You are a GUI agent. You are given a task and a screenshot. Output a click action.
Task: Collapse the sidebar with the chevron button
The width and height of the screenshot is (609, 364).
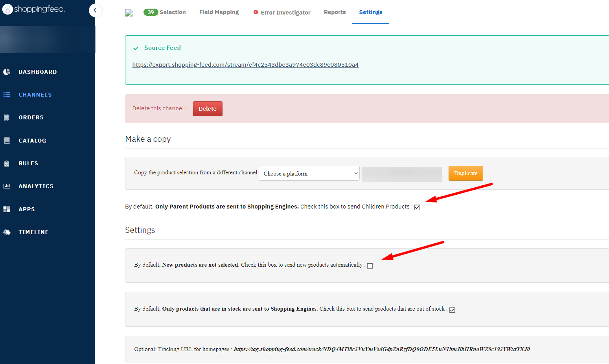95,10
